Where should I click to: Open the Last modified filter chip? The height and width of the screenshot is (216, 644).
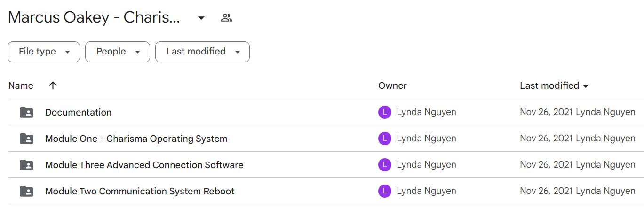202,52
